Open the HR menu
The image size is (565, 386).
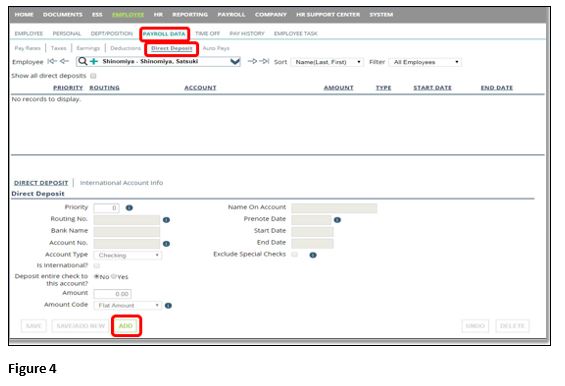coord(158,14)
